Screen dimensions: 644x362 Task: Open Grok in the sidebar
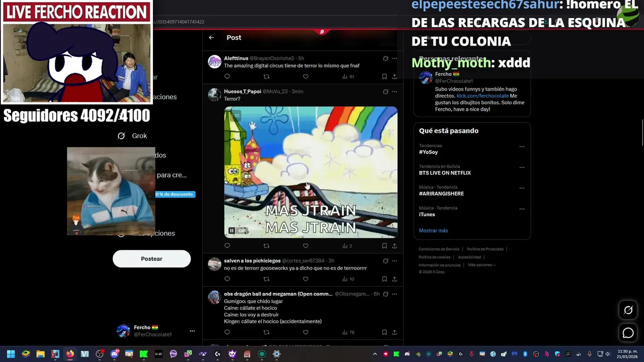pos(132,136)
